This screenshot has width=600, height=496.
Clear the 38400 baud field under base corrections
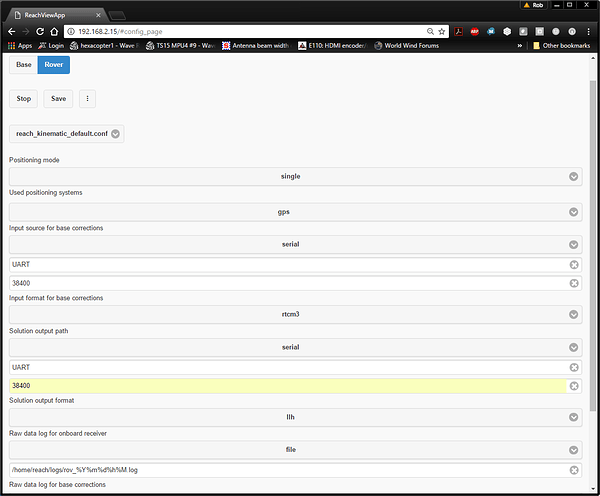(x=574, y=283)
